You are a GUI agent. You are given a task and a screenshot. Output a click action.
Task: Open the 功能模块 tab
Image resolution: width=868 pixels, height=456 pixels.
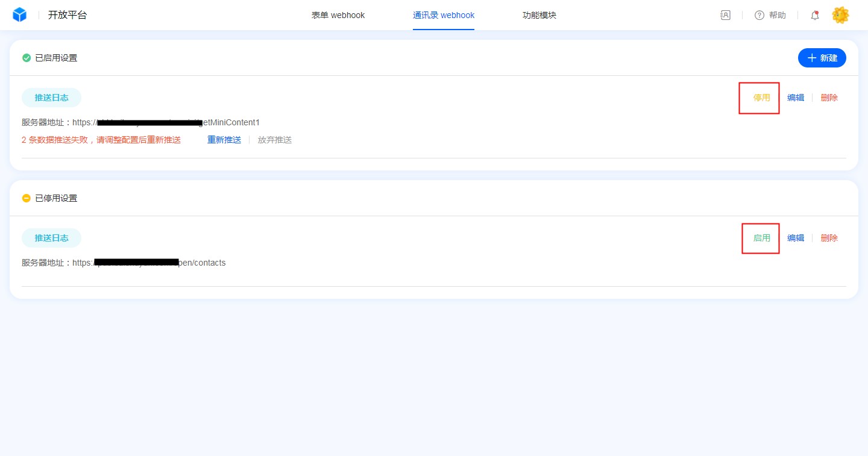click(539, 15)
